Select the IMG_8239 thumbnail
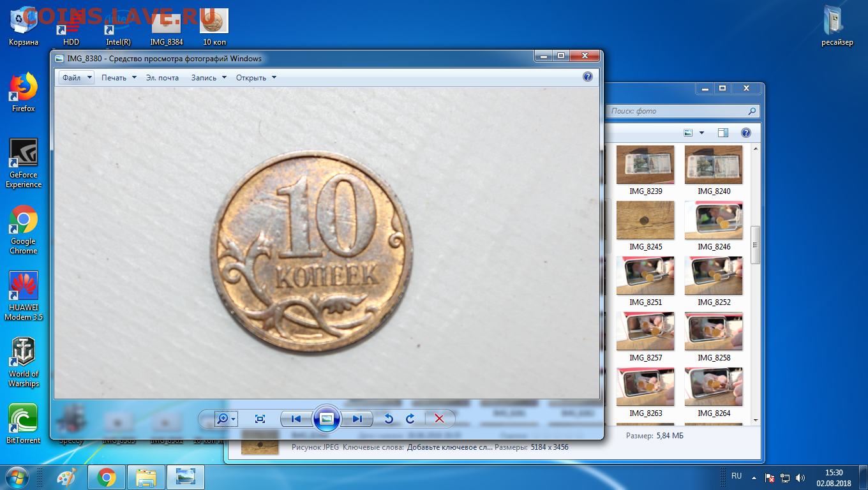 (645, 165)
